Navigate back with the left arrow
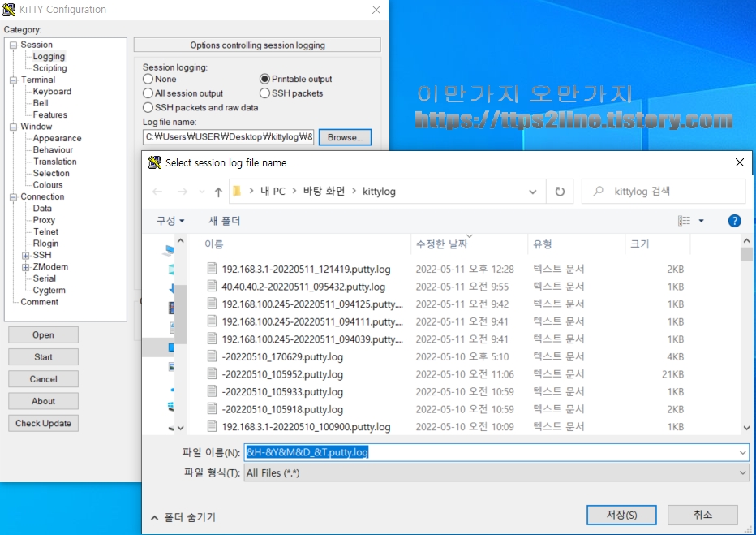 pyautogui.click(x=157, y=192)
